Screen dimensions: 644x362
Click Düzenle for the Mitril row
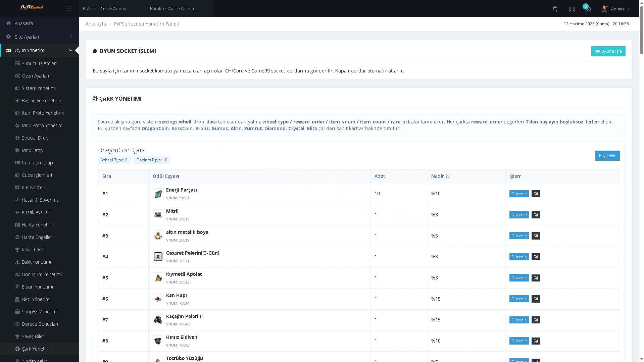tap(519, 215)
